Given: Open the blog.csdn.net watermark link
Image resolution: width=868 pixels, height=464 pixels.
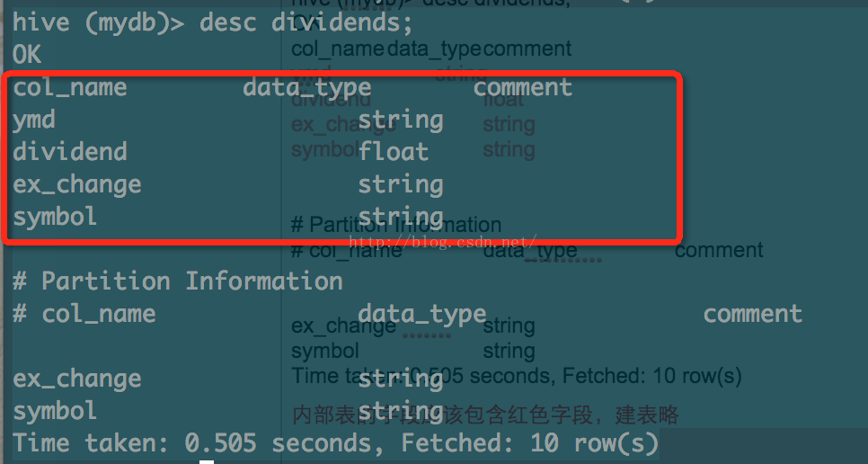Looking at the screenshot, I should (441, 241).
